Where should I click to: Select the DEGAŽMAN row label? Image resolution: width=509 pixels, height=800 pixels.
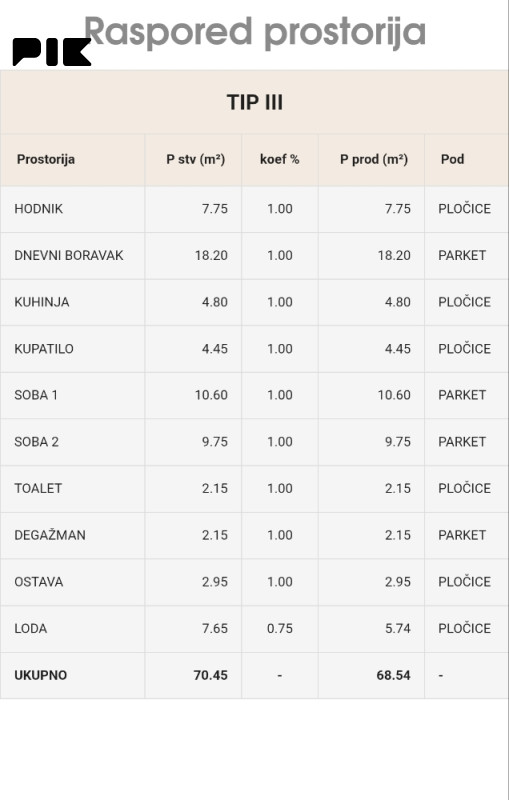point(50,535)
